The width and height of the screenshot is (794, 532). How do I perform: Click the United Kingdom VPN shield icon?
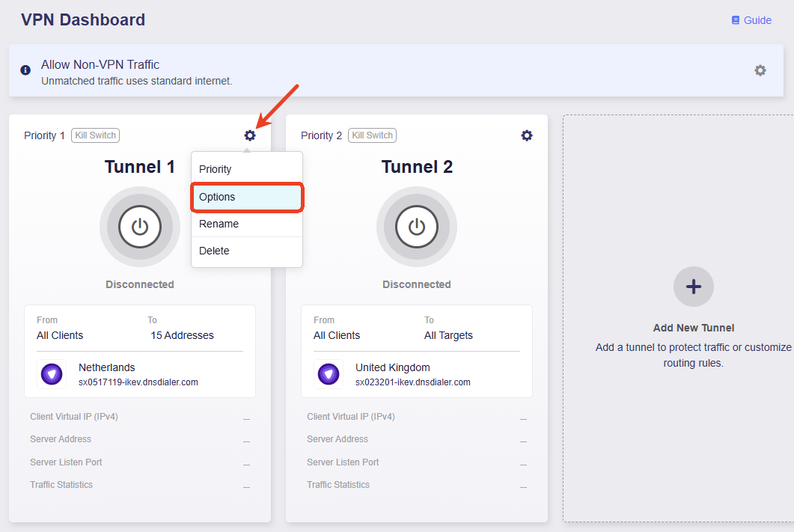pyautogui.click(x=329, y=373)
